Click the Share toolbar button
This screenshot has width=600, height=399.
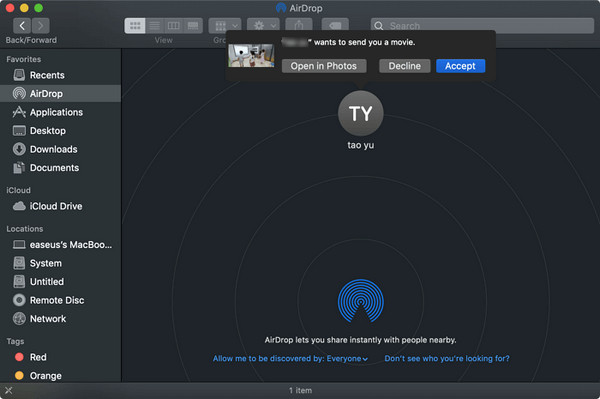[x=299, y=26]
